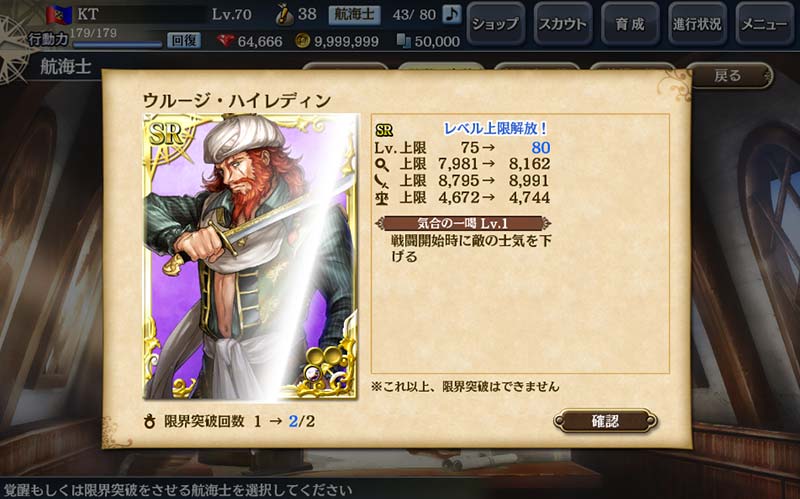
Task: Click the 戻る back button
Action: [x=729, y=76]
